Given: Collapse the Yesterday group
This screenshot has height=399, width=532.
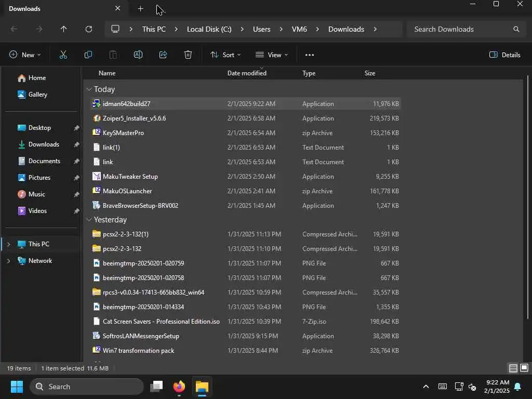Looking at the screenshot, I should (x=89, y=220).
